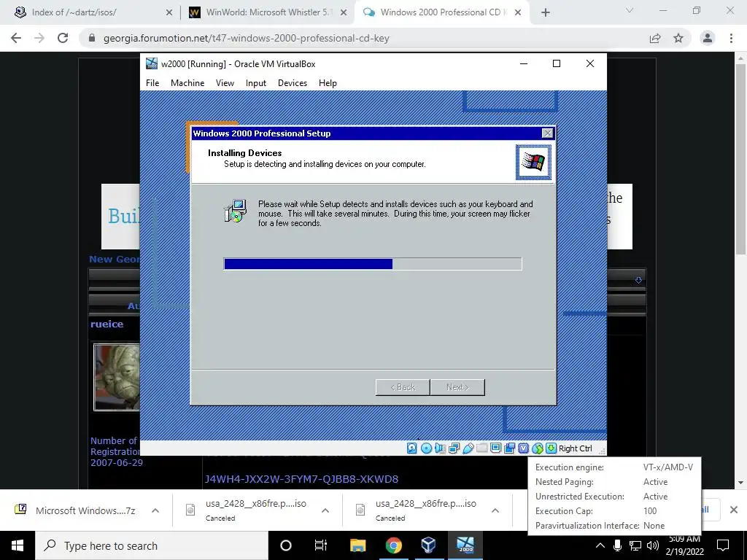Click the recording icon in VirtualBox status bar
Image resolution: width=747 pixels, height=560 pixels.
click(x=510, y=448)
